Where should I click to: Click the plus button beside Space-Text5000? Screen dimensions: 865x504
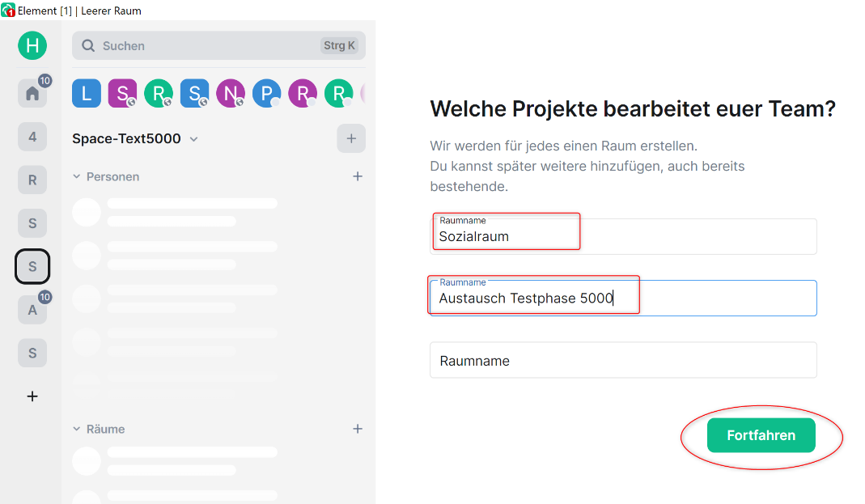(x=351, y=138)
